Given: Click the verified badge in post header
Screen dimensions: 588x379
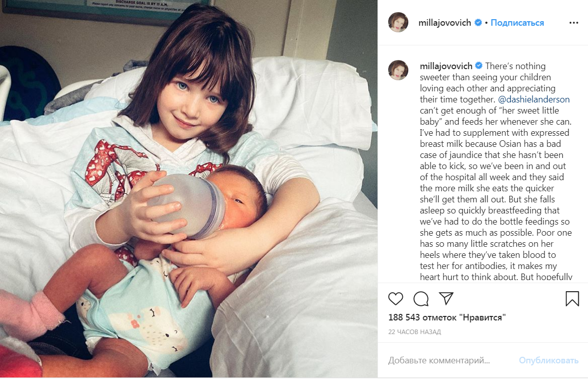Looking at the screenshot, I should pos(478,23).
